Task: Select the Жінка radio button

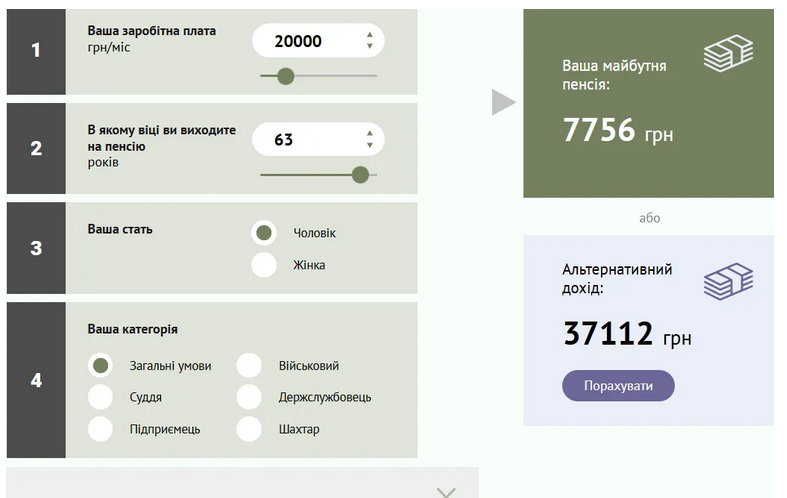Action: click(264, 265)
